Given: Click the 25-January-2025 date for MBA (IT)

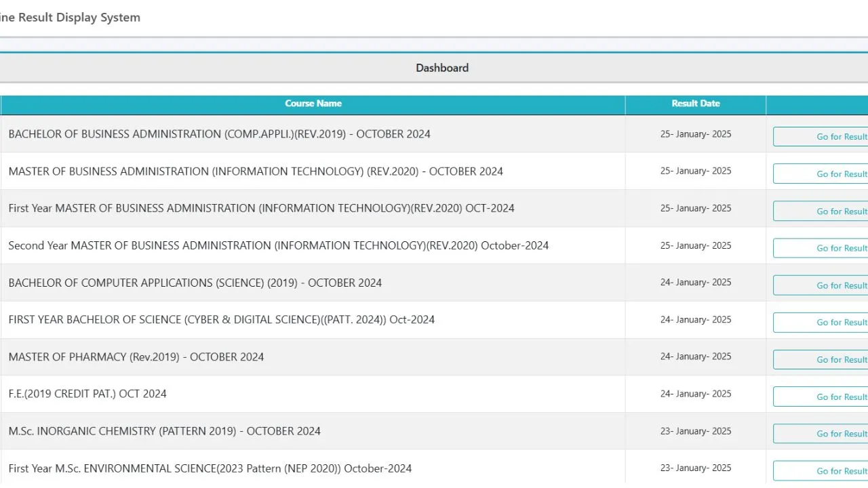Looking at the screenshot, I should 696,171.
